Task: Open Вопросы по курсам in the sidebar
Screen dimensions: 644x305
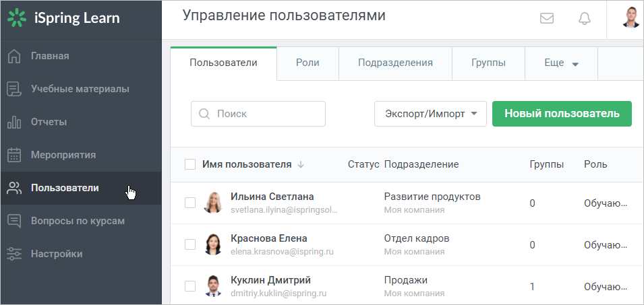Action: (x=81, y=221)
